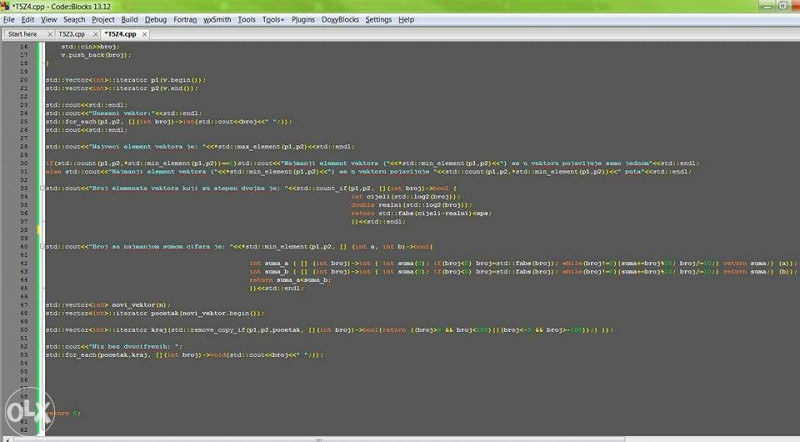The image size is (800, 442).
Task: Click the horizontal scrollbar thumb
Action: pos(319,439)
